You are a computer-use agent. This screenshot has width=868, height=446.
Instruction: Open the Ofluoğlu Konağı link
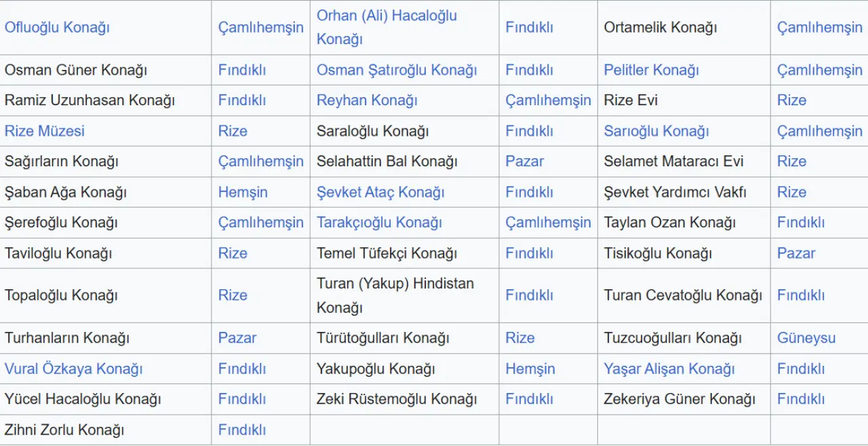point(57,27)
